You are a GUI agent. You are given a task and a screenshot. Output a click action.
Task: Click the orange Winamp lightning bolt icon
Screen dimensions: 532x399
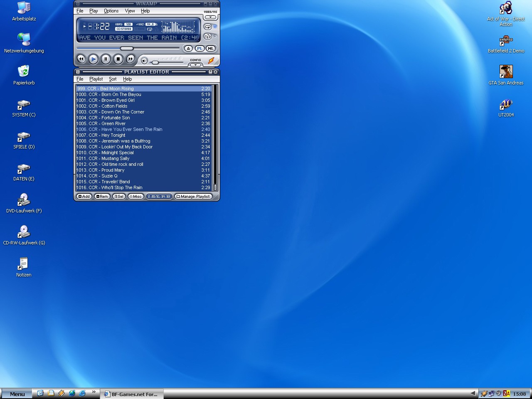[211, 61]
